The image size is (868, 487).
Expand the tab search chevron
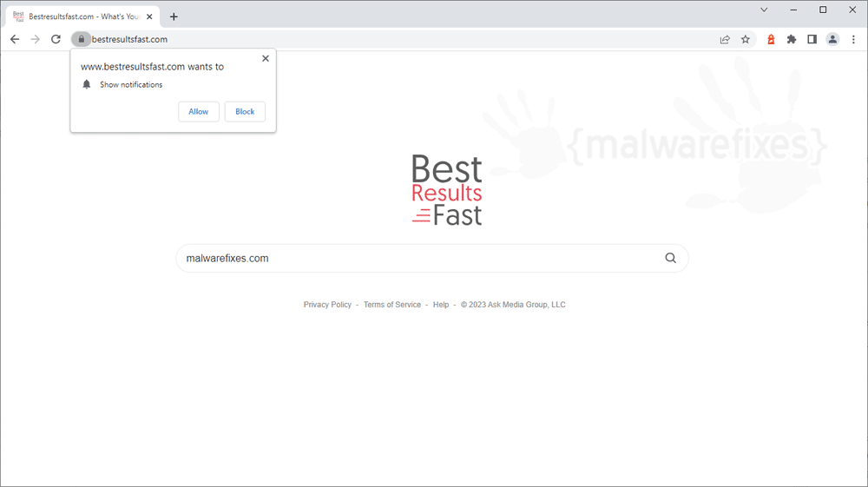click(764, 10)
